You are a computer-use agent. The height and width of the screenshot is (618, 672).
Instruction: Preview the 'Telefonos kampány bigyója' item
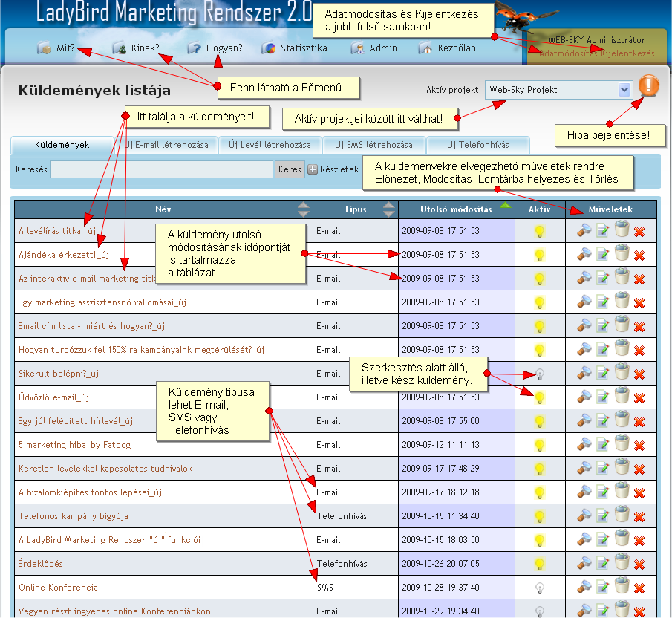click(x=584, y=516)
